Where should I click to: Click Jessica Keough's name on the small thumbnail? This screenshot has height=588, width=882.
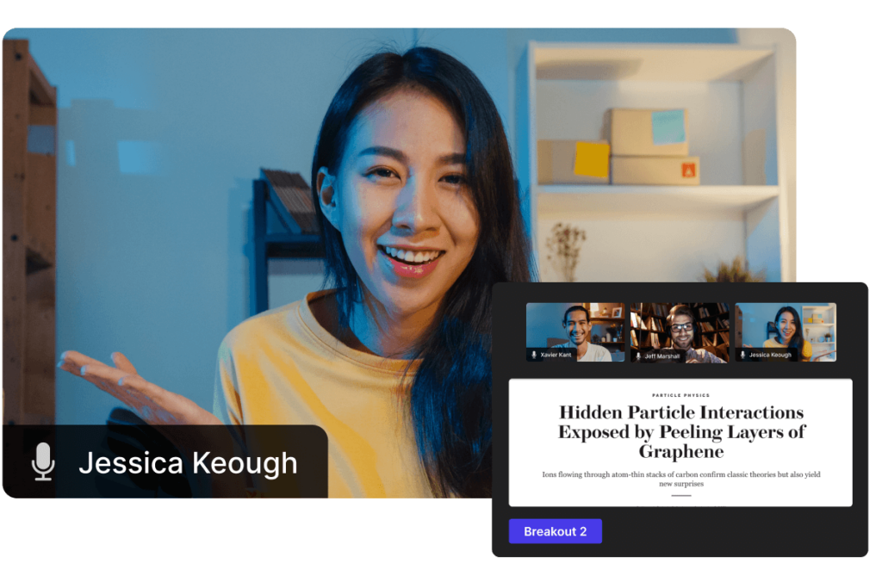pos(770,355)
